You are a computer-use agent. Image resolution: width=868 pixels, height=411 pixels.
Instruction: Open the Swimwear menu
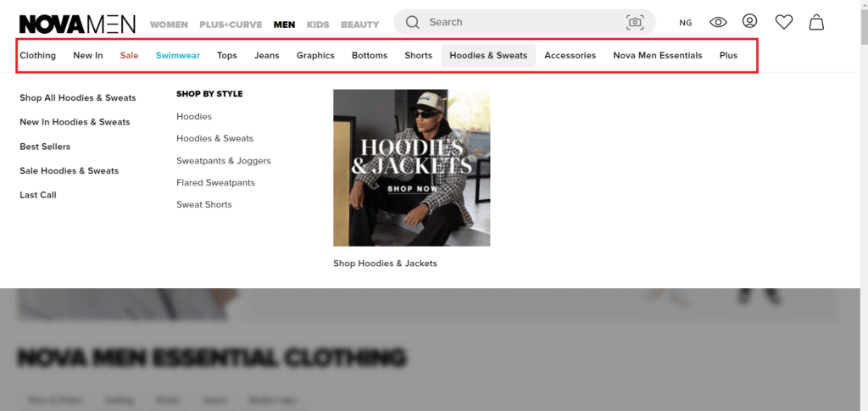point(177,56)
